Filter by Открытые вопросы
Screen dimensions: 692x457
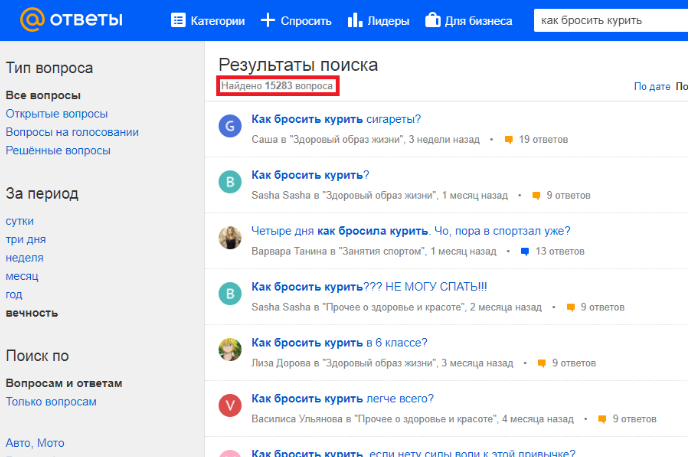pos(57,114)
